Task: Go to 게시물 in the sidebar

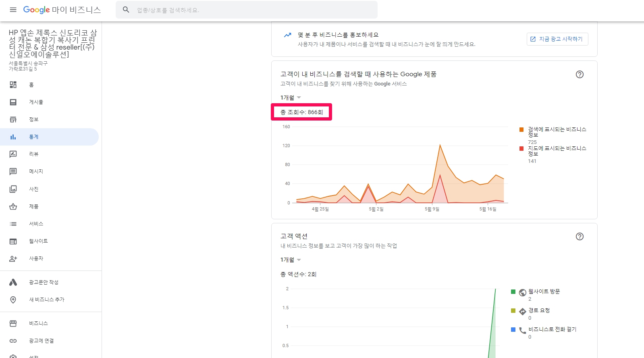Action: pyautogui.click(x=36, y=102)
